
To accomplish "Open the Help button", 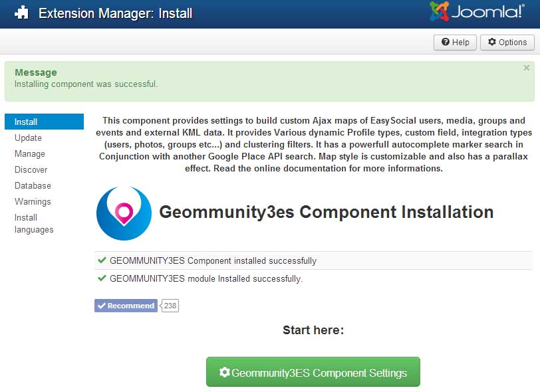I will (x=455, y=43).
